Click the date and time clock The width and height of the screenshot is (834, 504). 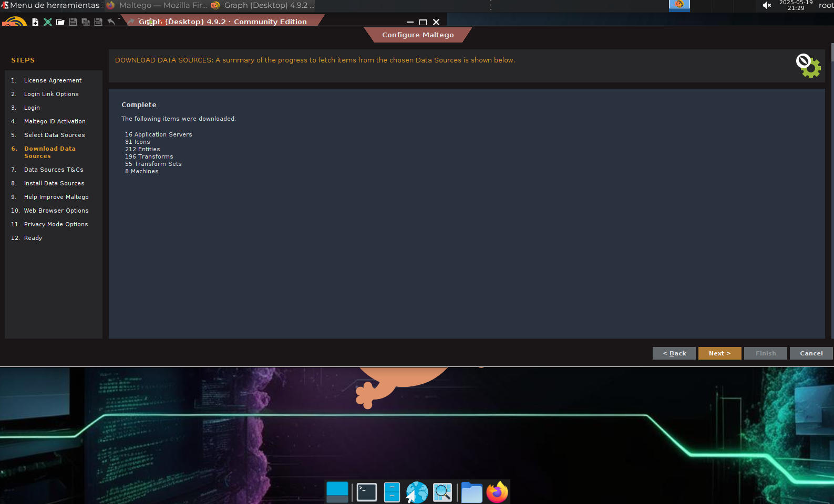tap(796, 5)
